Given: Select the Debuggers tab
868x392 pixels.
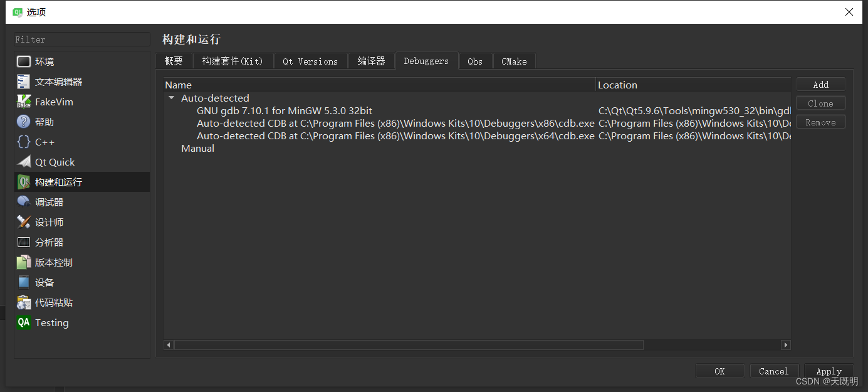Looking at the screenshot, I should (426, 61).
